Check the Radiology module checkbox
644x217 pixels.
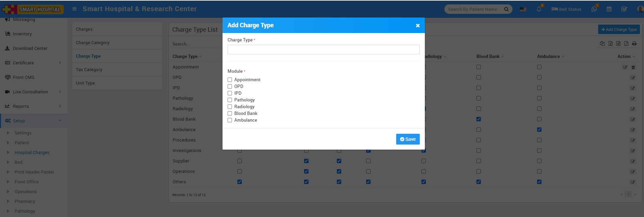230,107
